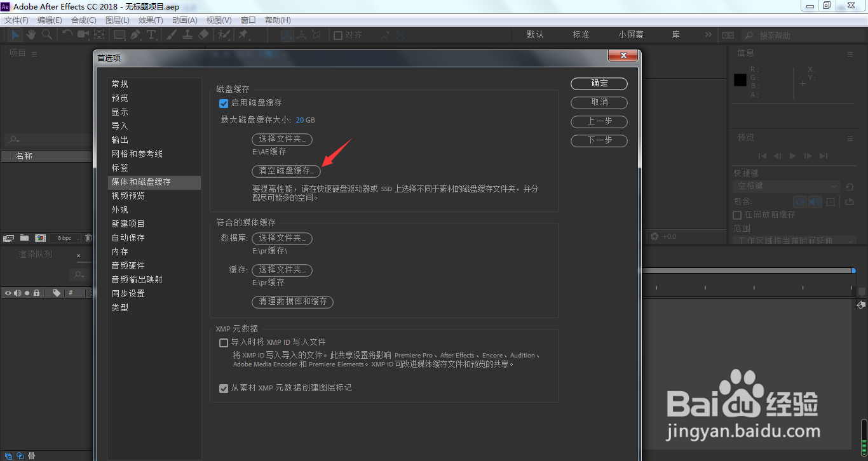Play the preview with the play button
Image resolution: width=868 pixels, height=461 pixels.
pyautogui.click(x=792, y=156)
